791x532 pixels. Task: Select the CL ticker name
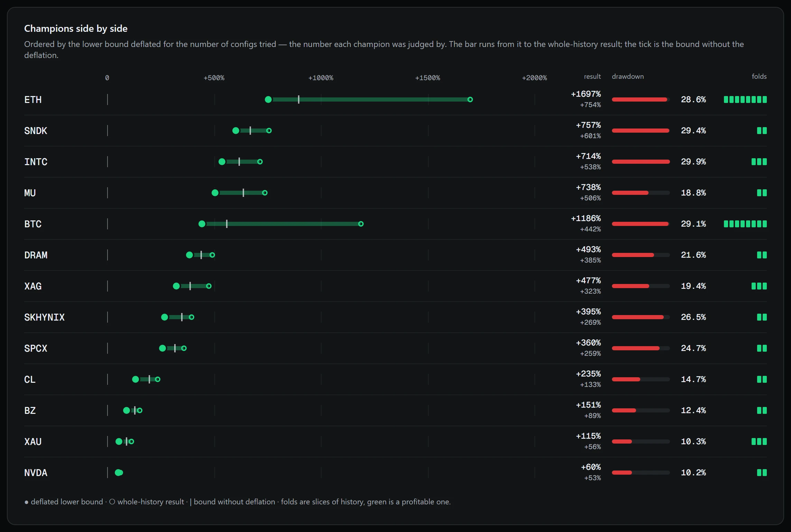[x=30, y=380]
